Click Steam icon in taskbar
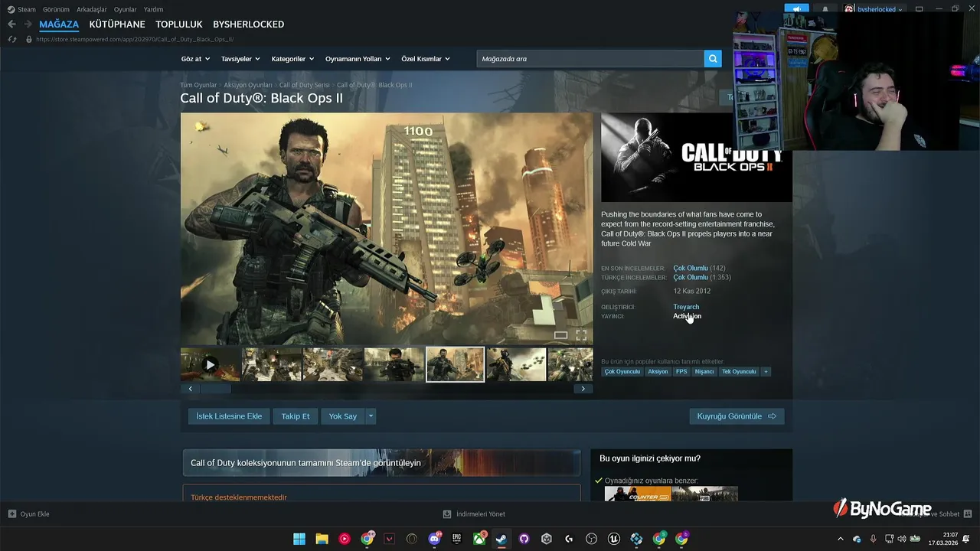This screenshot has width=980, height=551. click(x=501, y=539)
